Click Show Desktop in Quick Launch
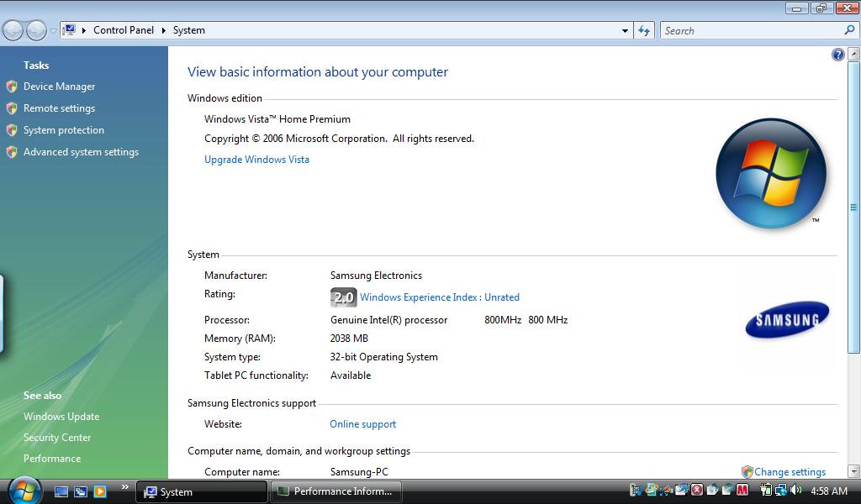 coord(61,491)
